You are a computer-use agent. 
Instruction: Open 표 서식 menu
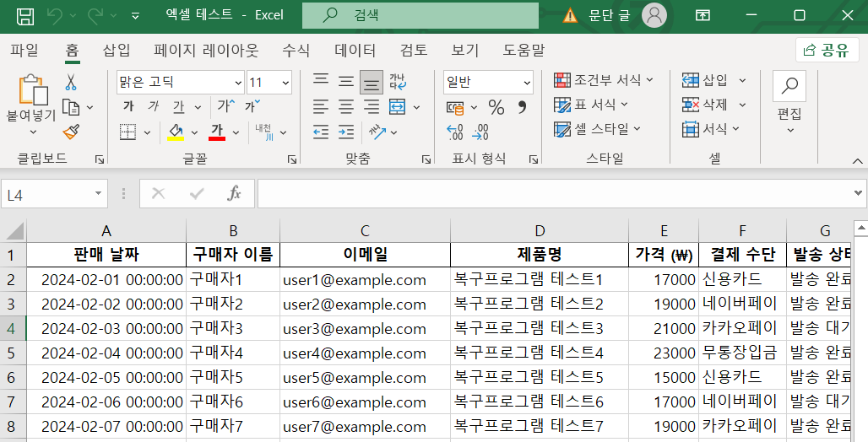point(591,105)
